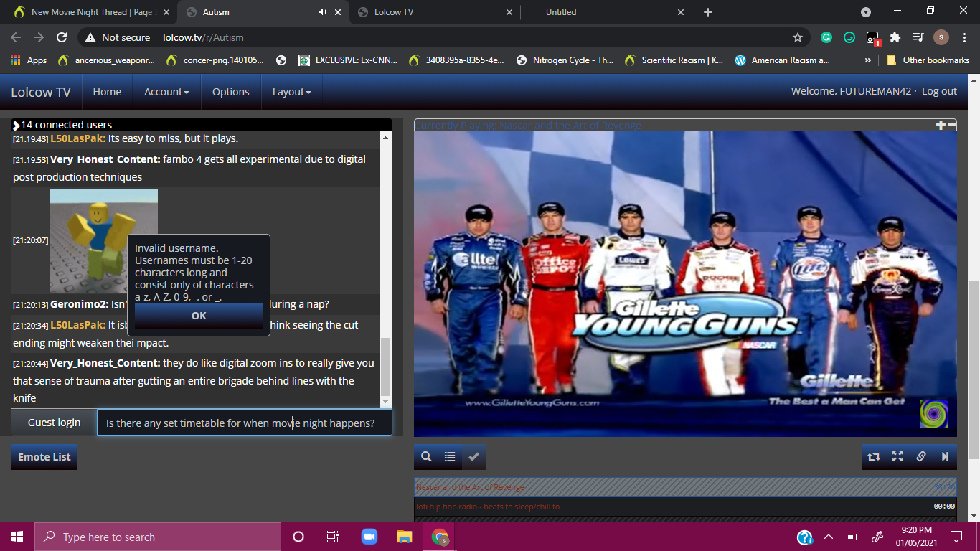Screen dimensions: 980x551
Task: Click username Very_Honest_Content at 21:20:44
Action: tap(105, 363)
